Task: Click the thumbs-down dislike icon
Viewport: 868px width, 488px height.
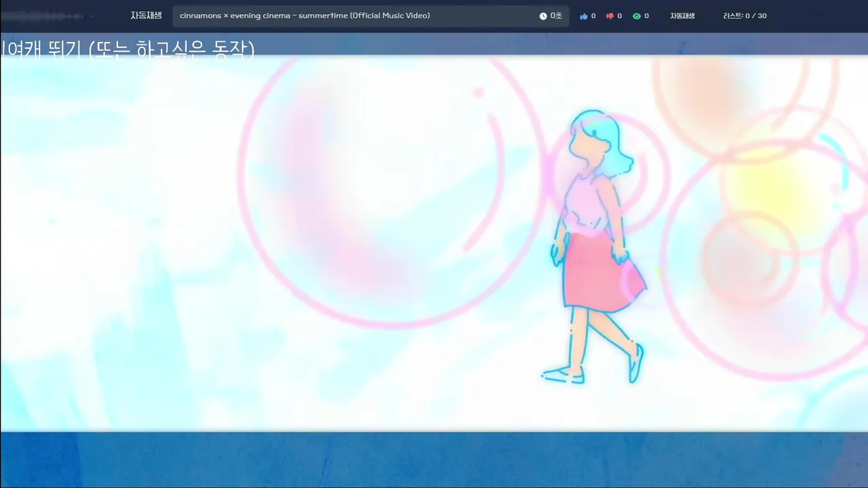Action: 610,16
